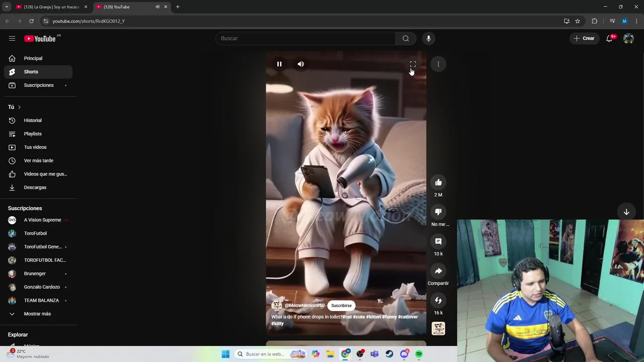Open @MeowMotion950 channel name link
The image size is (644, 362).
click(x=304, y=306)
